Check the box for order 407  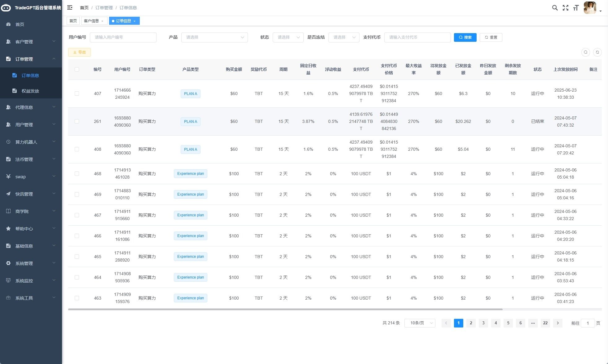point(77,93)
